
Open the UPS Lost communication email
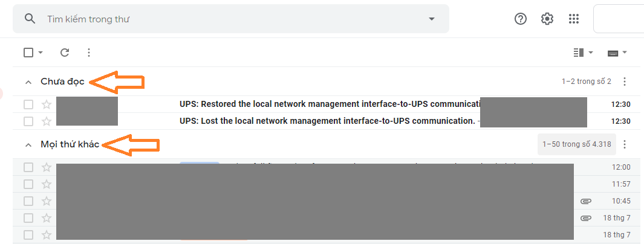[327, 121]
